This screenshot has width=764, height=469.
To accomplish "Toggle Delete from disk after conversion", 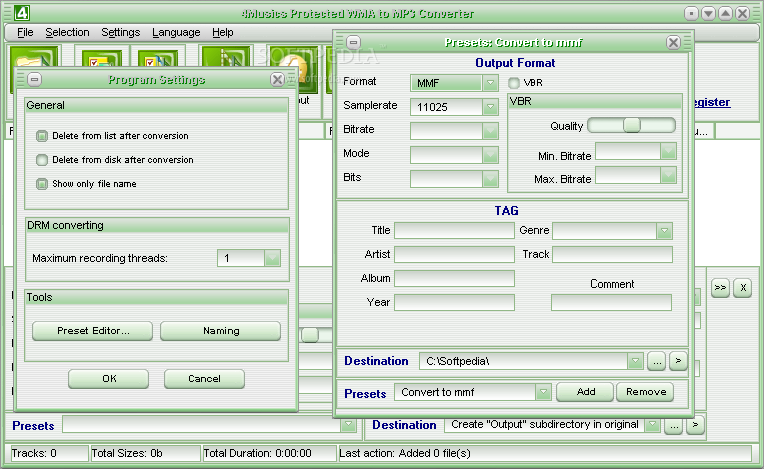I will 42,160.
